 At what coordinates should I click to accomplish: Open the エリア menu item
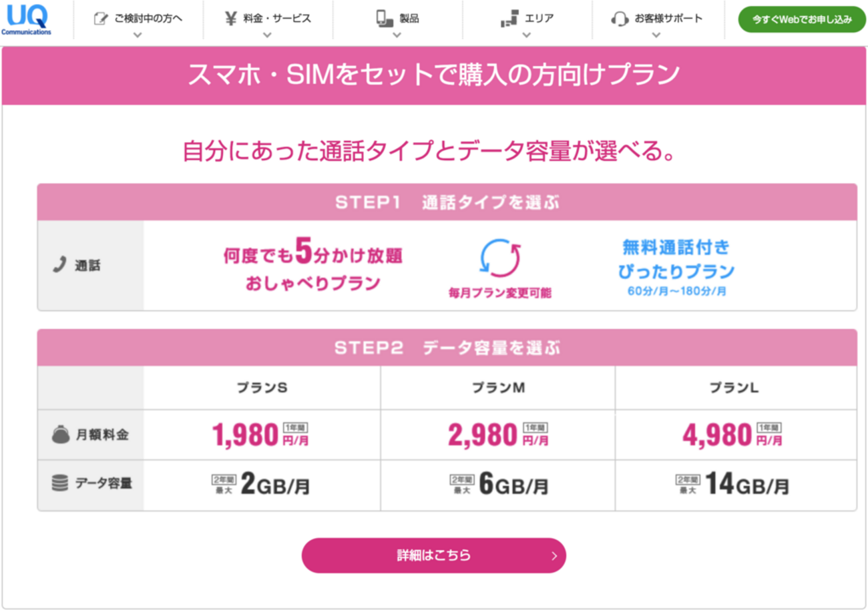[x=539, y=19]
